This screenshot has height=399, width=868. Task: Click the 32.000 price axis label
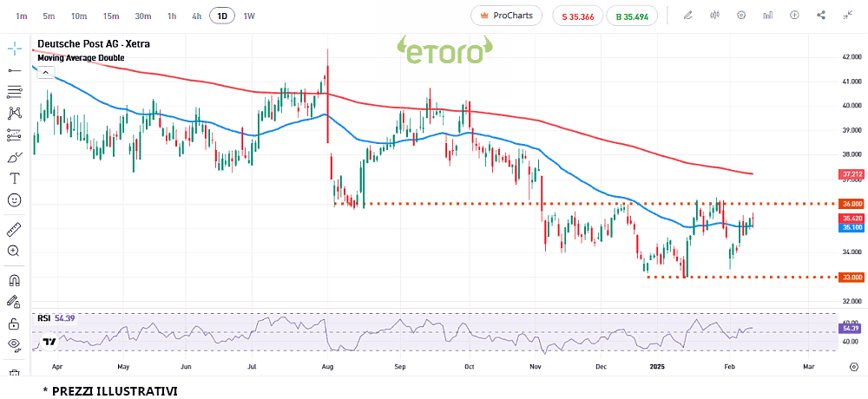coord(852,302)
